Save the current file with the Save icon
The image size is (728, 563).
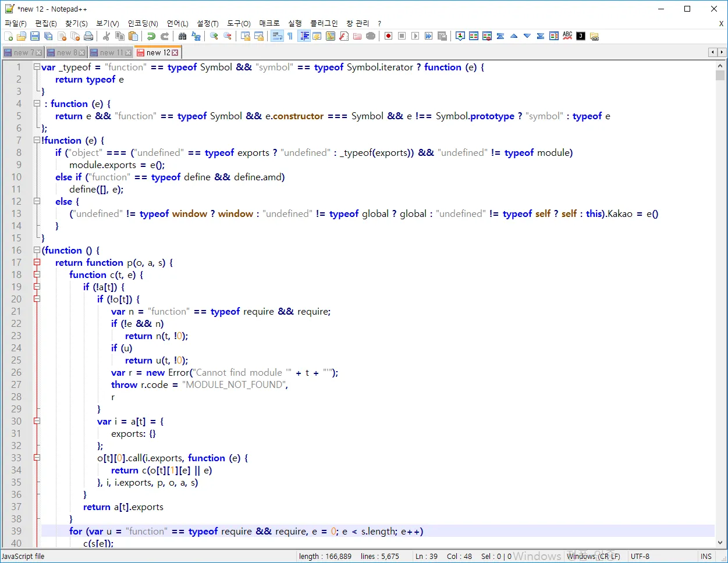(35, 36)
